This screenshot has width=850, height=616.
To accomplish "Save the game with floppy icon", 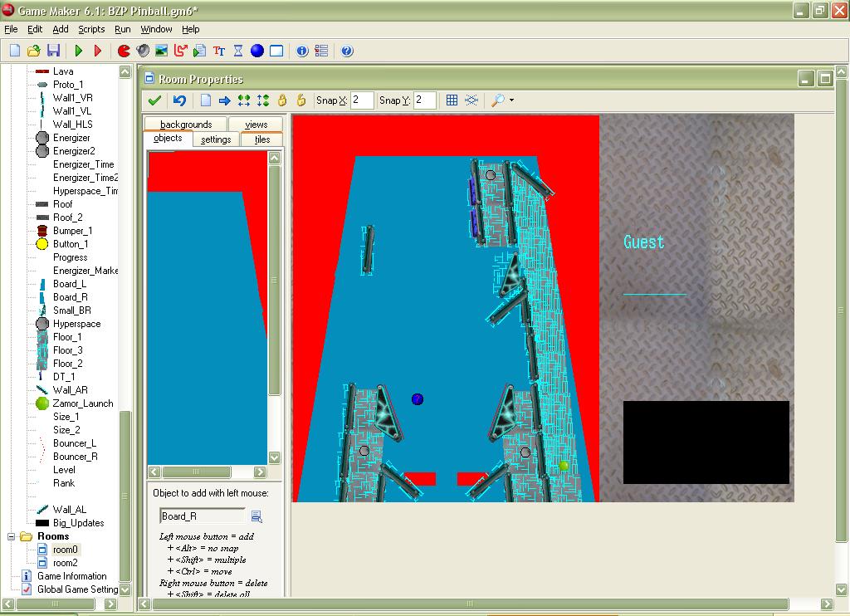I will 53,51.
